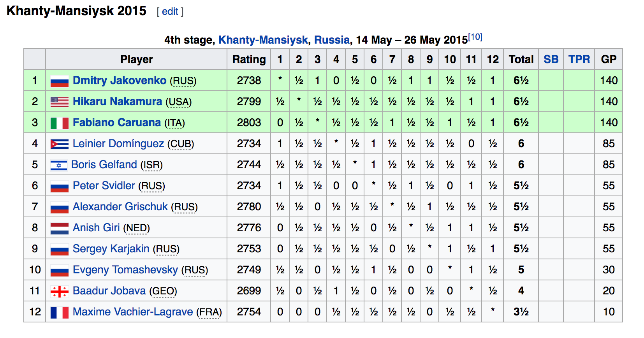Screen dimensions: 644x338
Task: Follow the Khanty-Mansiysk link in table caption
Action: pyautogui.click(x=263, y=40)
